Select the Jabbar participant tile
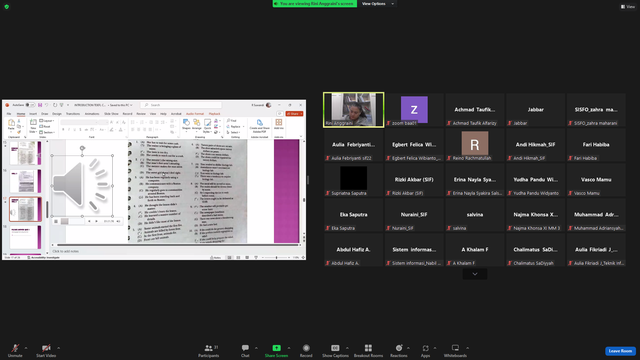 pos(536,110)
